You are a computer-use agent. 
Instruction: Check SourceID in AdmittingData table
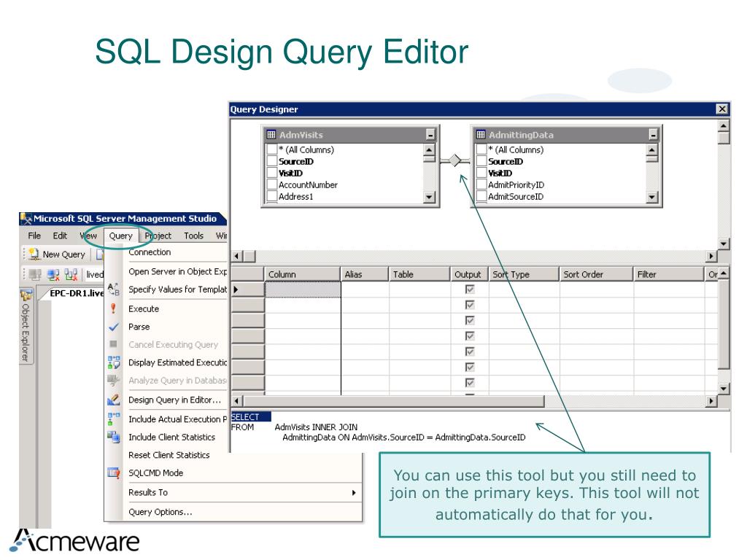481,161
